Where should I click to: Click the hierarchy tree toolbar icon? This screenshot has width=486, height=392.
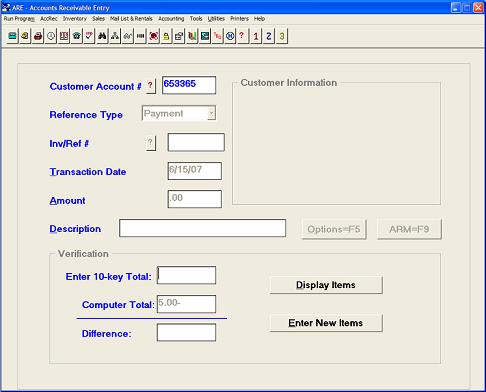[x=115, y=36]
